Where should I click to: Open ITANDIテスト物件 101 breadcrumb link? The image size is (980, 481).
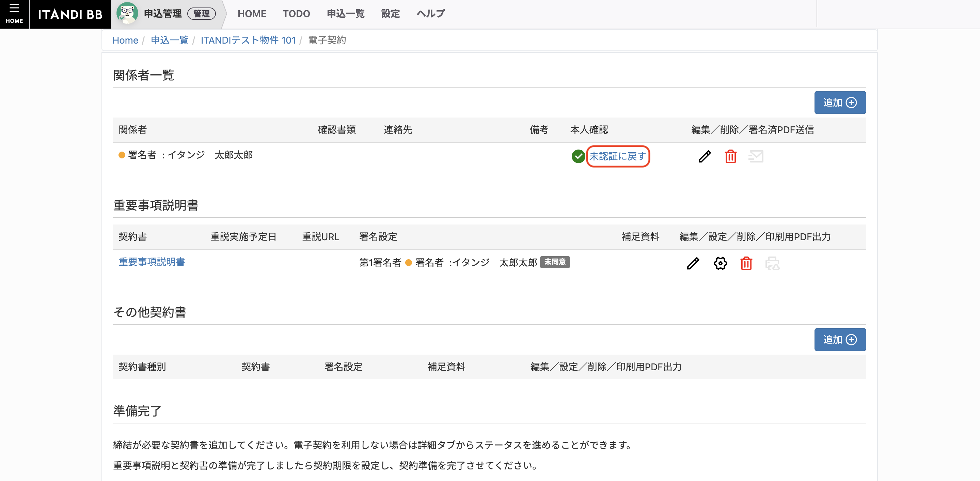(x=248, y=40)
